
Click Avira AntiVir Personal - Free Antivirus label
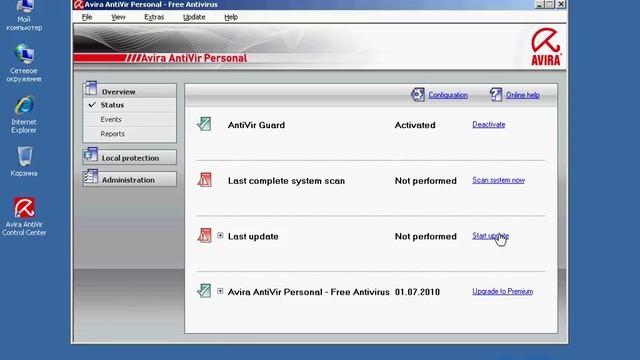click(x=309, y=292)
